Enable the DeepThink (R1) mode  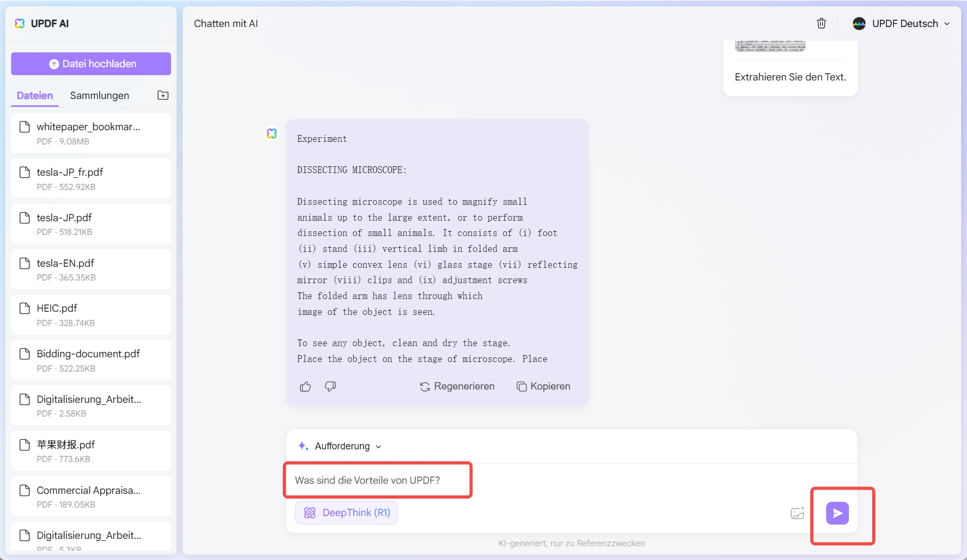tap(346, 512)
